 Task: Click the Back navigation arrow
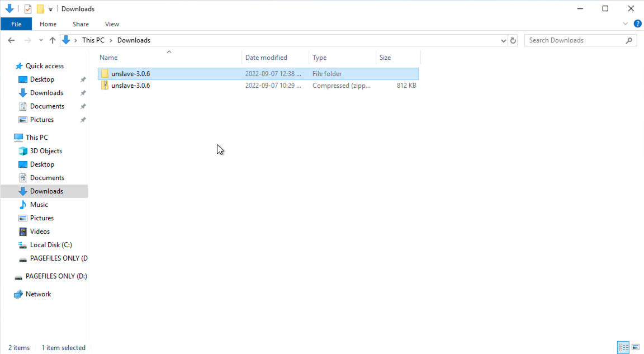coord(11,40)
